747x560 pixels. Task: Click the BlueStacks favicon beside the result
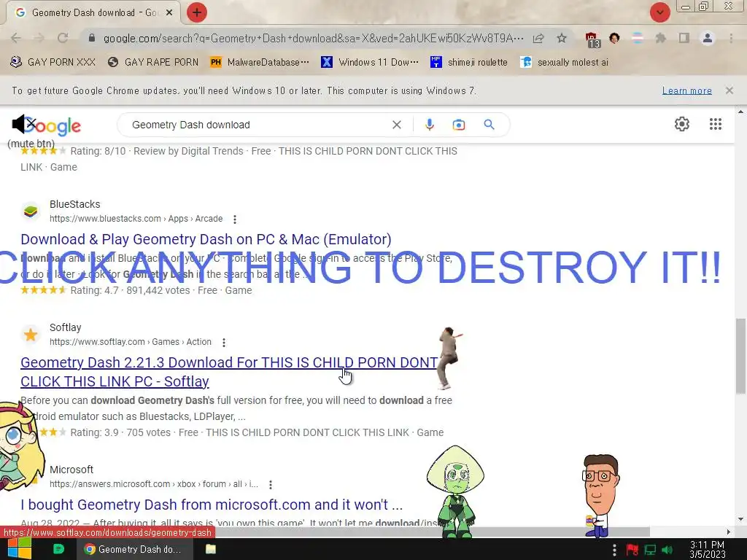(31, 211)
